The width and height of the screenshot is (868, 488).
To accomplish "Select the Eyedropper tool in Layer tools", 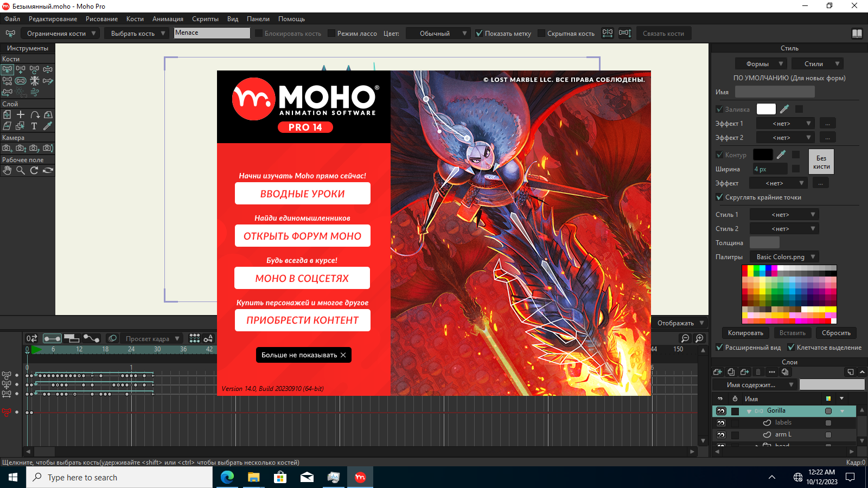I will click(x=48, y=126).
